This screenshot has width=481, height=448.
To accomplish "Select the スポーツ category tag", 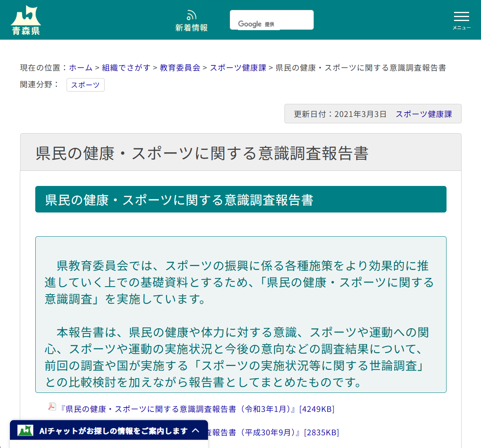I will tap(85, 85).
